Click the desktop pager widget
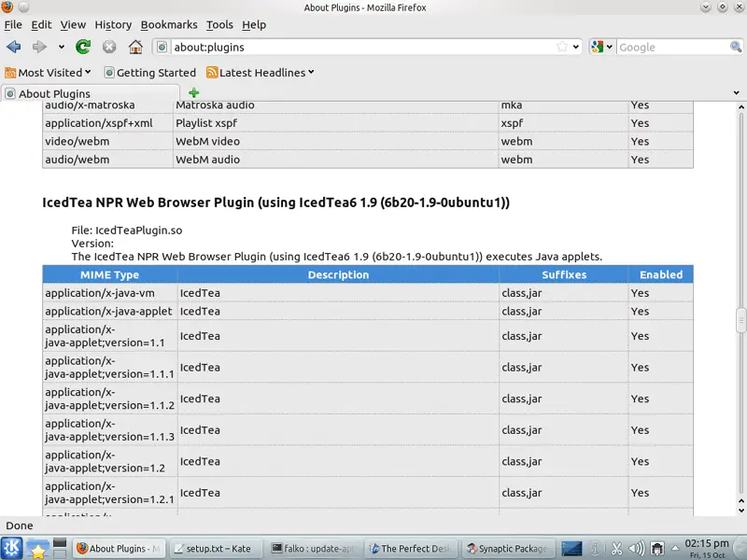 coord(59,548)
